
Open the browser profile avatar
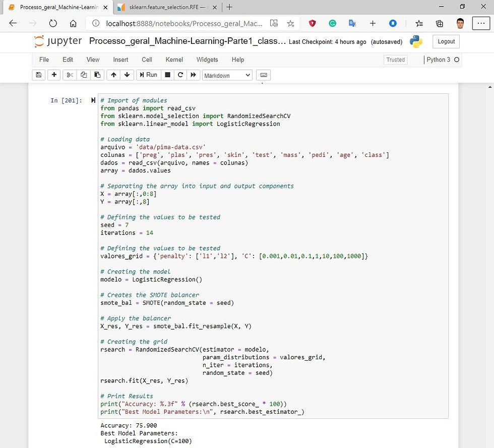pyautogui.click(x=460, y=23)
